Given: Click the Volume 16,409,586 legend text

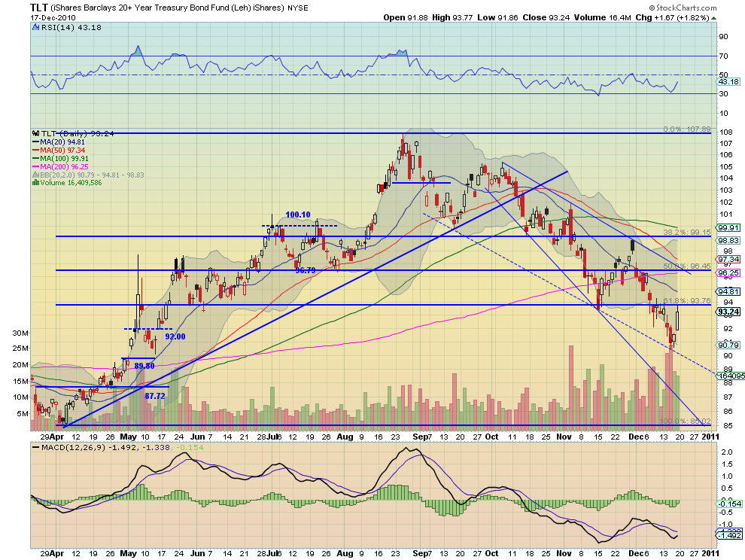Looking at the screenshot, I should (71, 183).
